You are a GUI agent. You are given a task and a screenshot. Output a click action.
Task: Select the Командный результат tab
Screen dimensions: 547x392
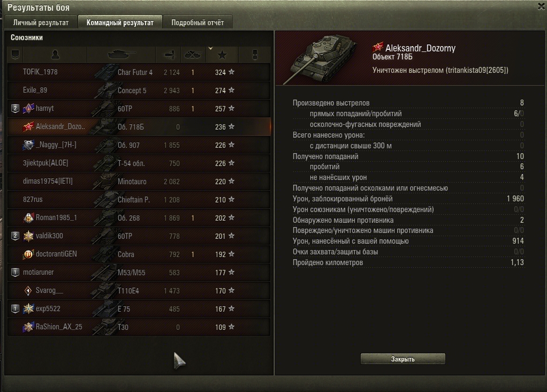coord(120,22)
